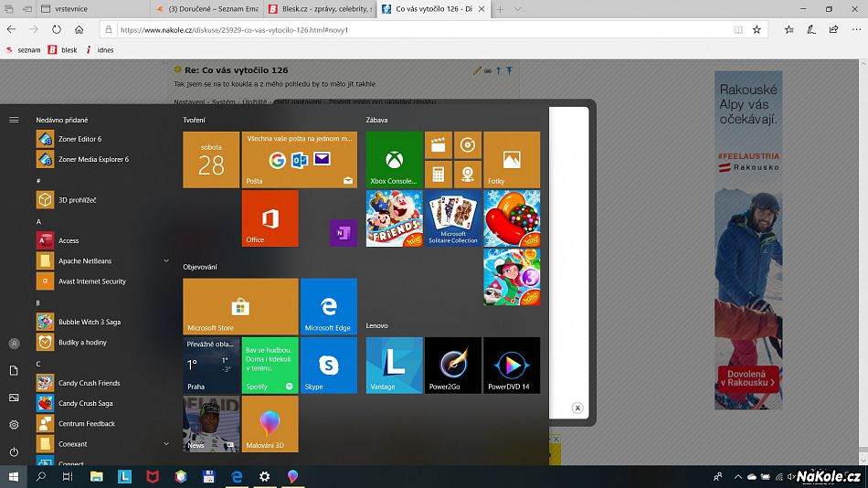
Task: Open the Xbox Console Companion tile
Action: coord(394,160)
